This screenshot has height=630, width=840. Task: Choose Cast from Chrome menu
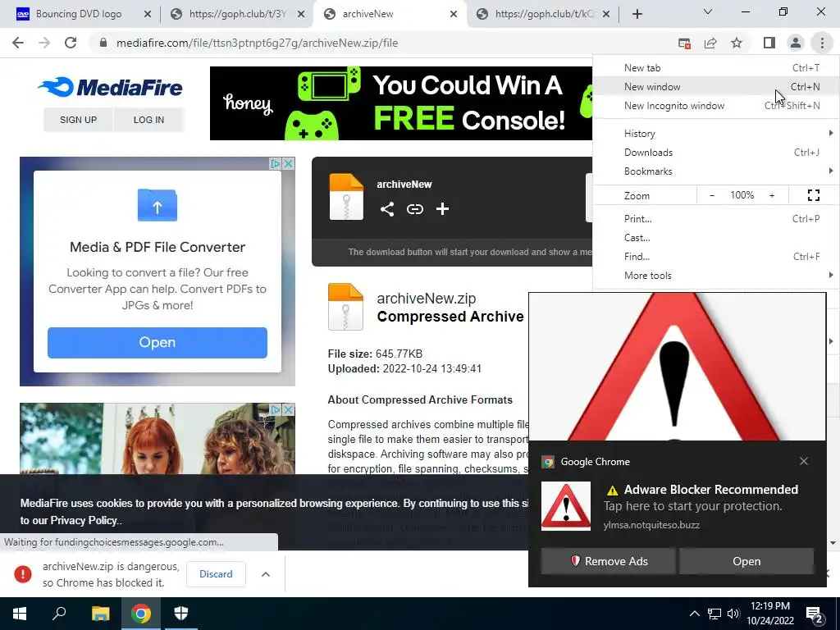pyautogui.click(x=715, y=238)
